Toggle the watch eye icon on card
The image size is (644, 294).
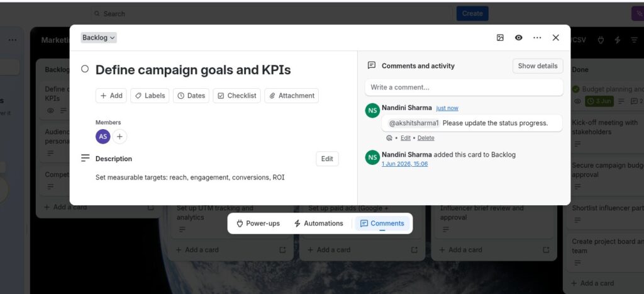tap(519, 38)
